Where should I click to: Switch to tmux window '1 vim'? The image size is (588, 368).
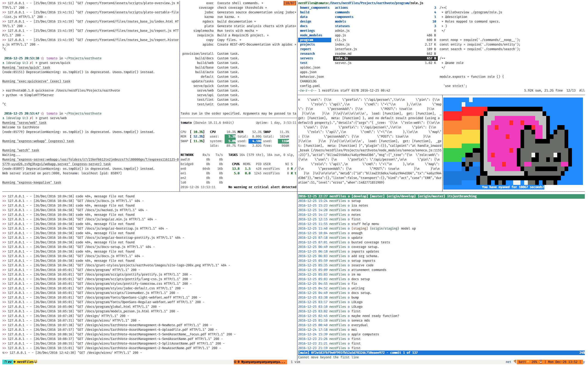click(x=295, y=362)
